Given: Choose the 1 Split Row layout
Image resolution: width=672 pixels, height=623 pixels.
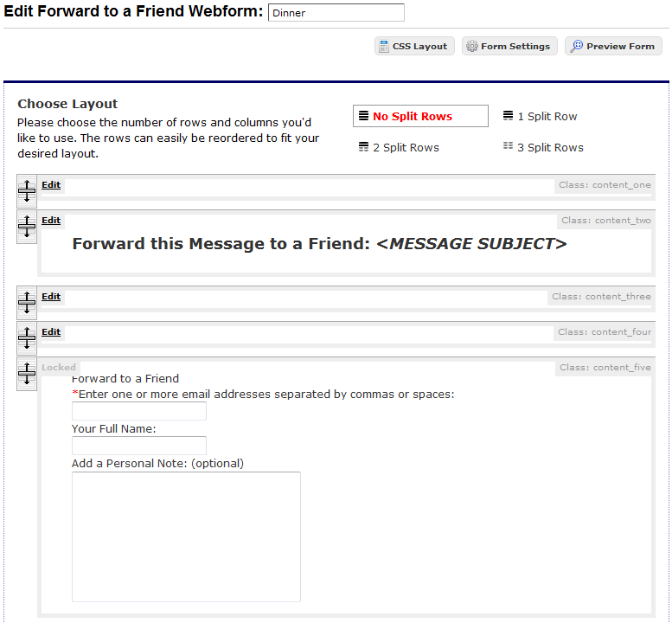Looking at the screenshot, I should (540, 117).
